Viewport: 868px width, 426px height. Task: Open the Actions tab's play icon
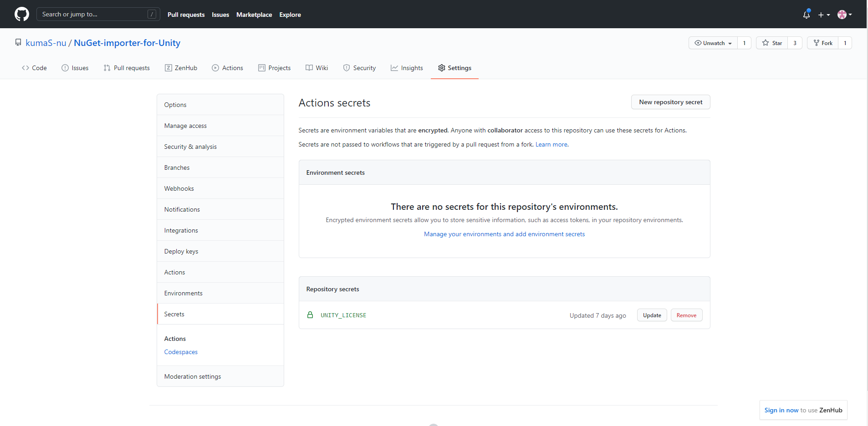click(x=215, y=68)
